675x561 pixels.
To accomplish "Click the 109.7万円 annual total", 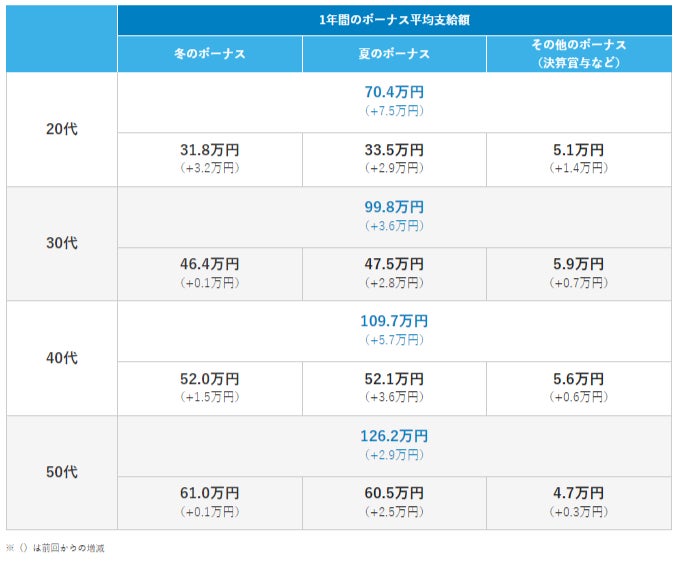I will 394,321.
